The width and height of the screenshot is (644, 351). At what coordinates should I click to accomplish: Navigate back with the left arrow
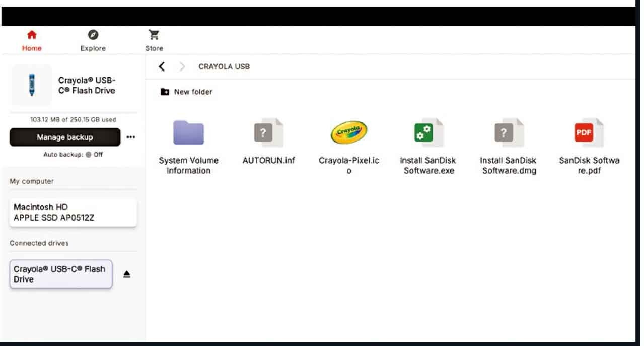[x=162, y=66]
